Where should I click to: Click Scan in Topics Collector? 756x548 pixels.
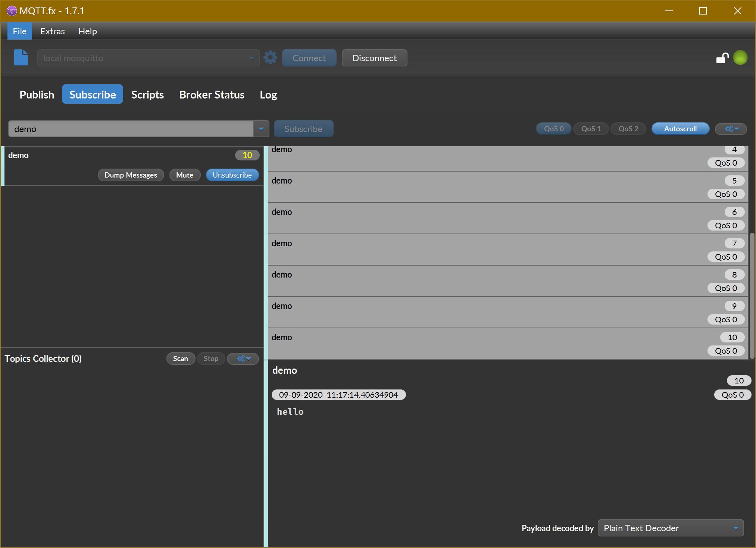[181, 358]
